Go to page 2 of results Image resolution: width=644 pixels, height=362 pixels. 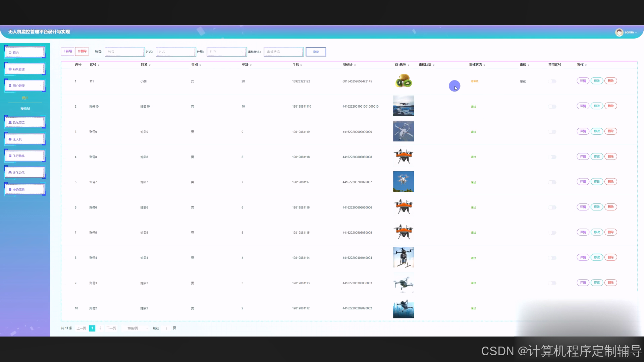pos(100,328)
